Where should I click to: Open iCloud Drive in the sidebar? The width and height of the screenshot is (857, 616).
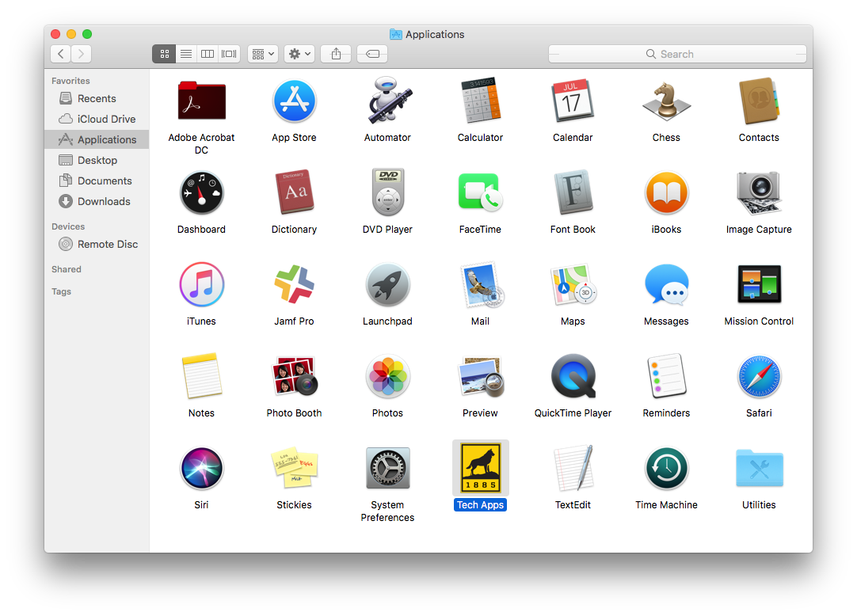pyautogui.click(x=97, y=119)
